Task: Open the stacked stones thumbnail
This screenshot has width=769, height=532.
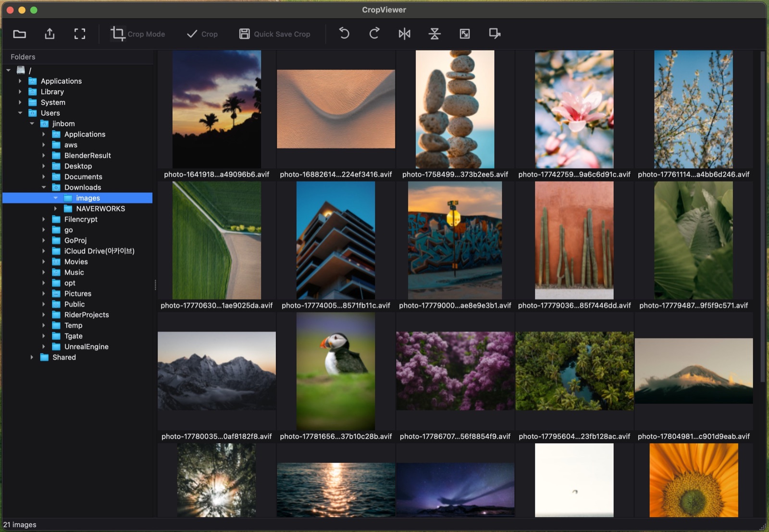Action: [455, 109]
